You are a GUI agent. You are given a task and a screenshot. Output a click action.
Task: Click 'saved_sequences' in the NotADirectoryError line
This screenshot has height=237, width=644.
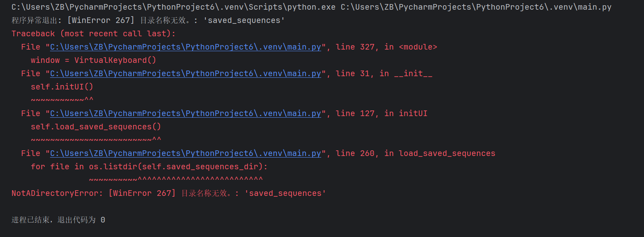(x=285, y=193)
